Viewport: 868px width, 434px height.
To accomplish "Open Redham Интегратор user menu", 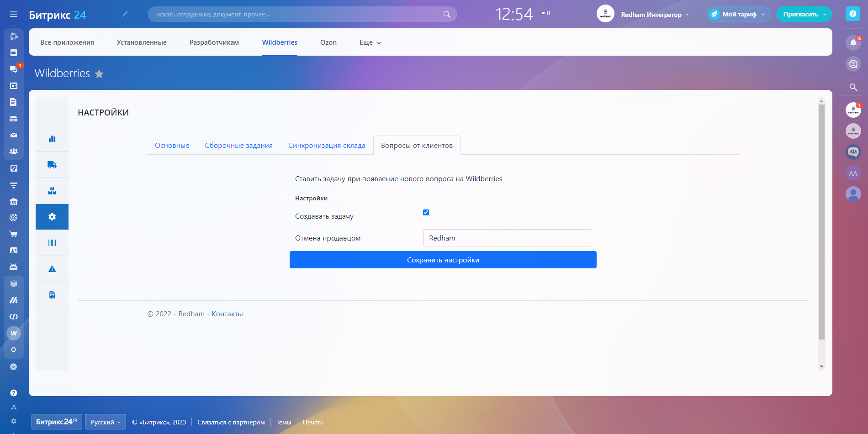I will pyautogui.click(x=654, y=15).
